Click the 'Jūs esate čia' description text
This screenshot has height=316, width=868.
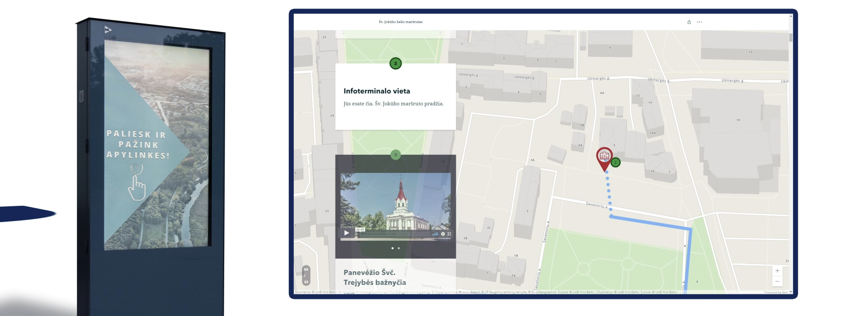tap(394, 104)
